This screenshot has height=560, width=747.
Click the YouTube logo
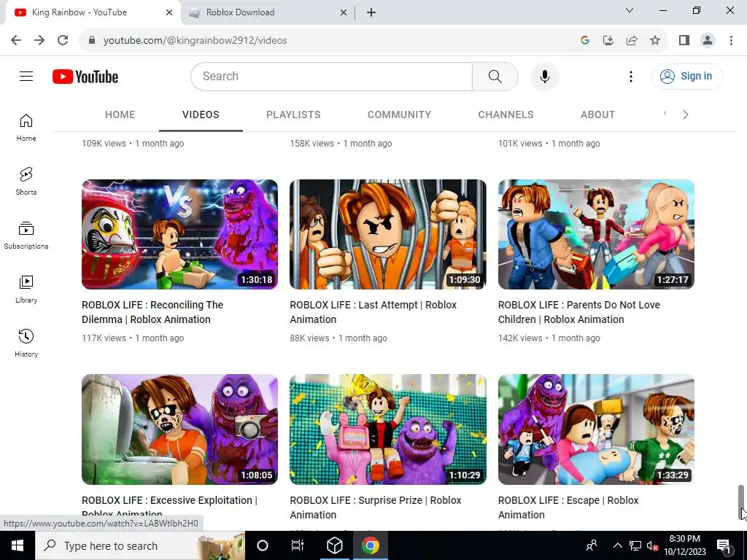(x=85, y=77)
